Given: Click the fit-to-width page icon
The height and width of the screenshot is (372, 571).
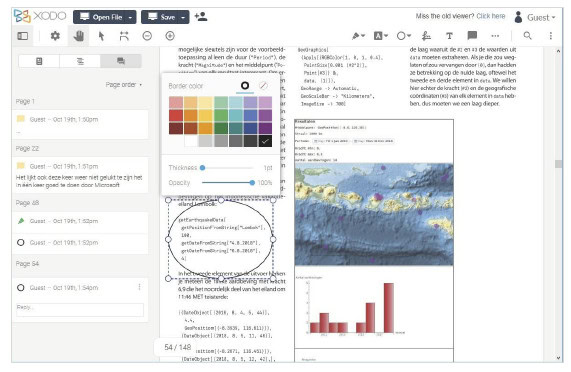Looking at the screenshot, I should (124, 36).
